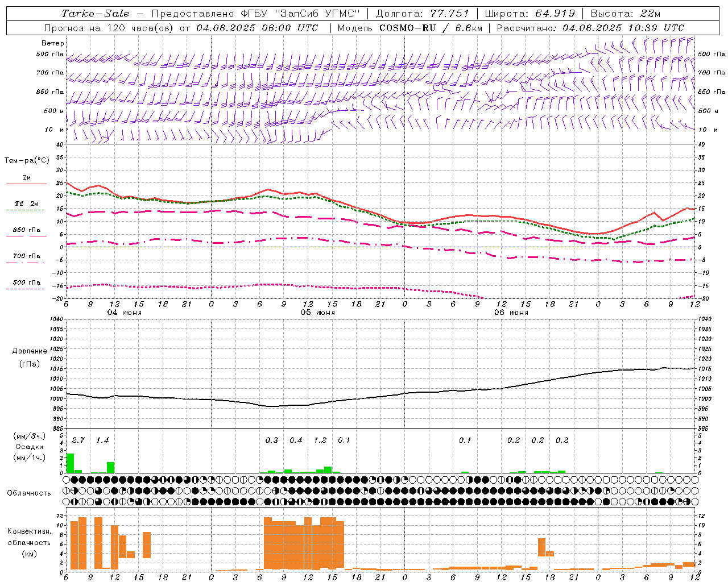This screenshot has width=728, height=582.
Task: Click the "Конвективн." convective cloud label
Action: point(30,531)
